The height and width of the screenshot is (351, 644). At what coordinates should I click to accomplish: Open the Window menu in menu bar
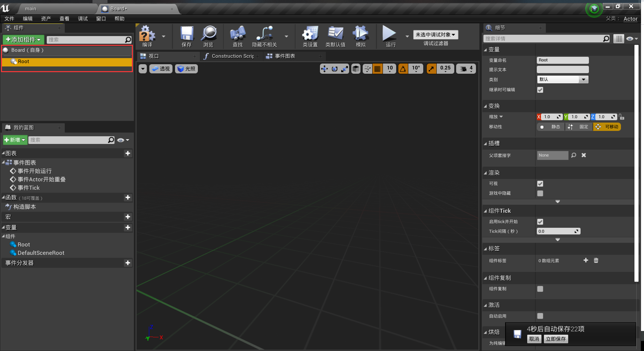101,19
